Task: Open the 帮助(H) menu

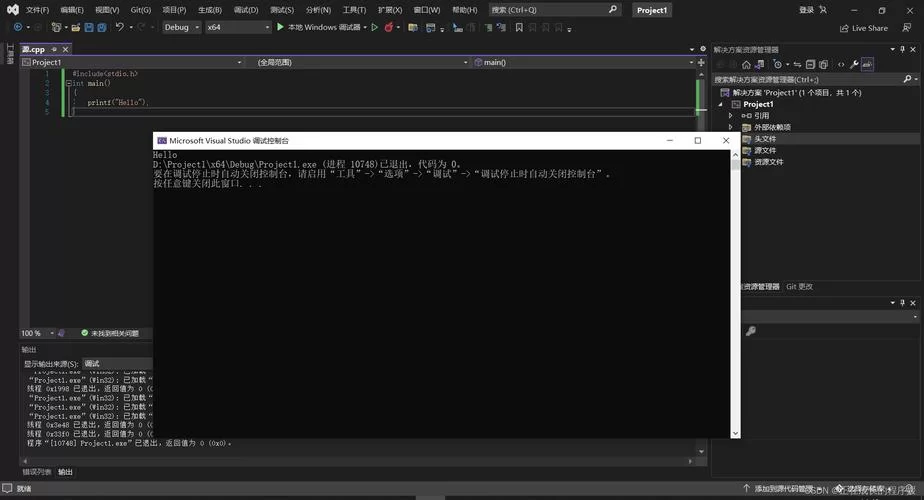Action: point(464,10)
